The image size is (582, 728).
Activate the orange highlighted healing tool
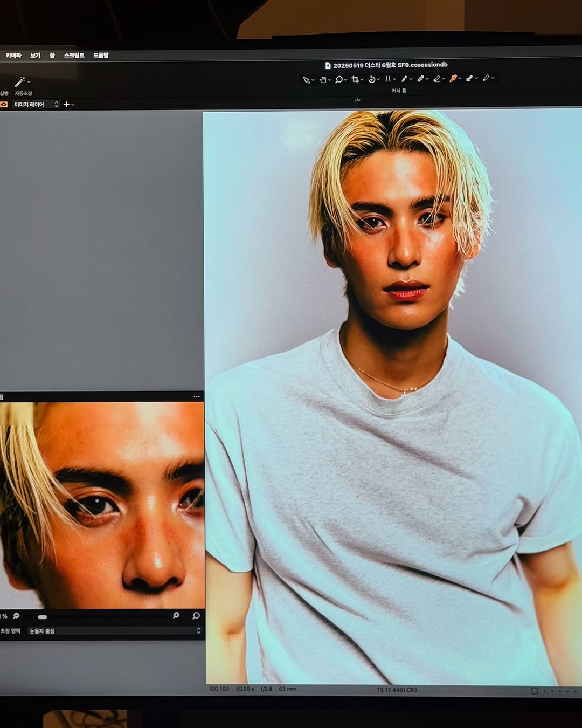pyautogui.click(x=453, y=79)
